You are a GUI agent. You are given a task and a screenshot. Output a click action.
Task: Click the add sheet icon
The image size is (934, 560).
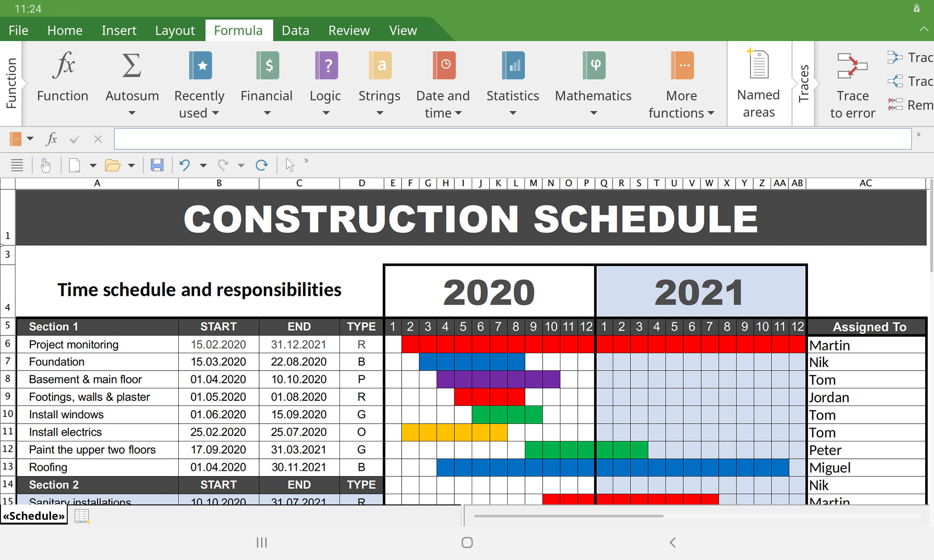[82, 516]
